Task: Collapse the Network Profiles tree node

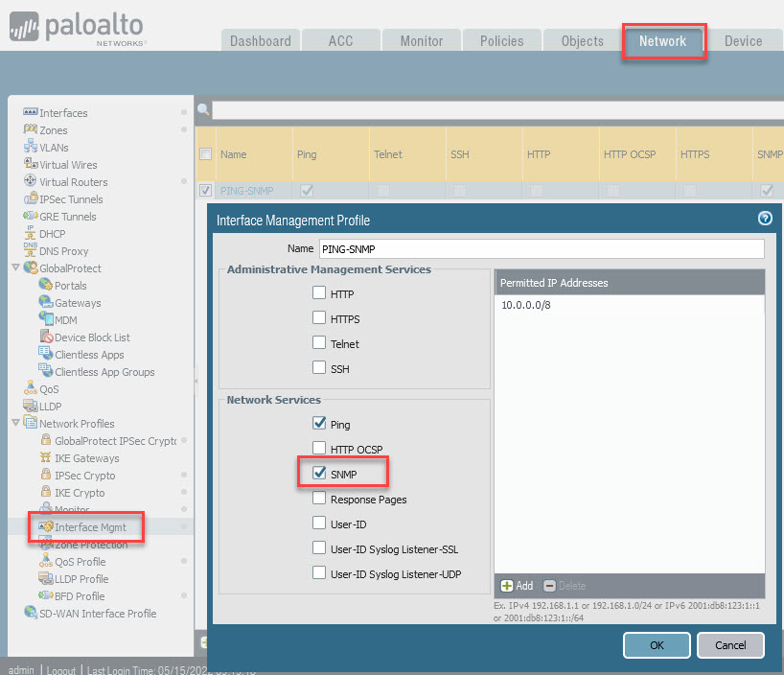Action: [x=15, y=424]
